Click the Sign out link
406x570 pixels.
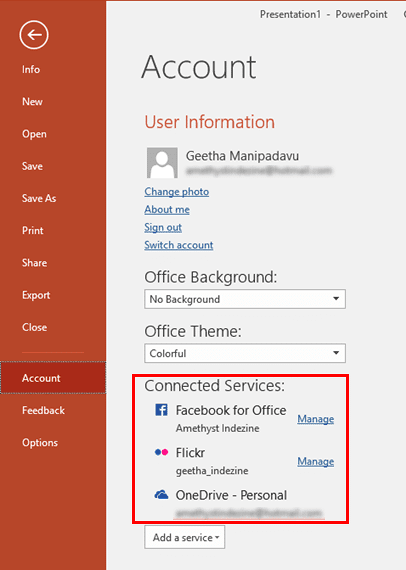coord(163,227)
